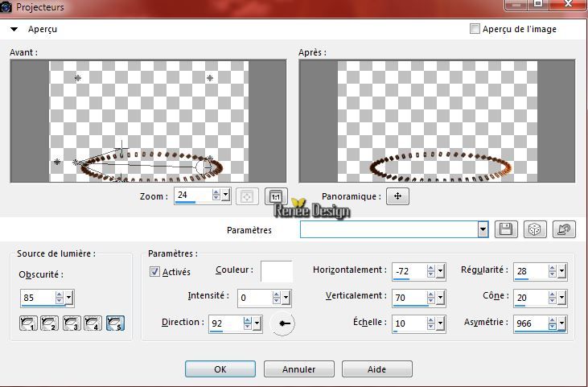Click the reset to default icon
This screenshot has height=387, width=588.
(x=564, y=229)
